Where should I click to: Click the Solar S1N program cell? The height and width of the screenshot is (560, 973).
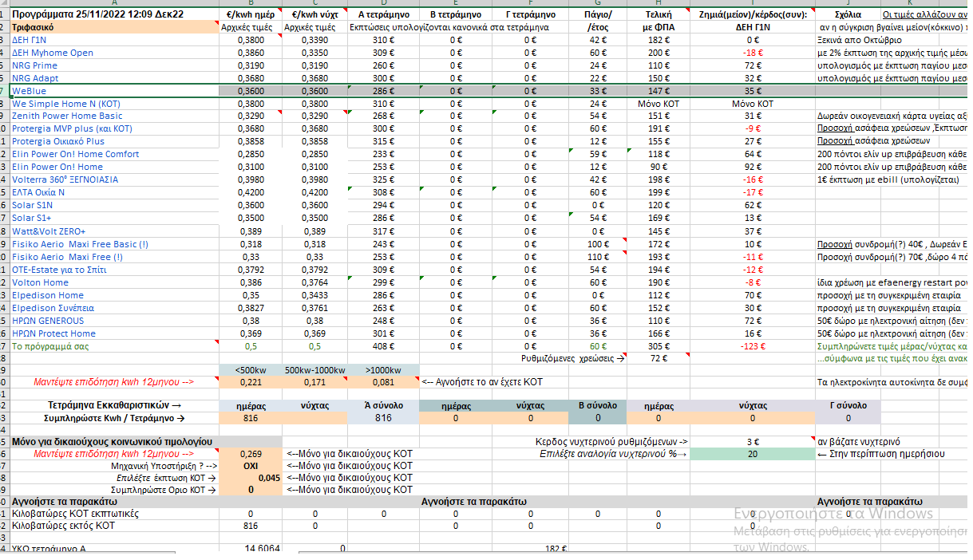(115, 205)
